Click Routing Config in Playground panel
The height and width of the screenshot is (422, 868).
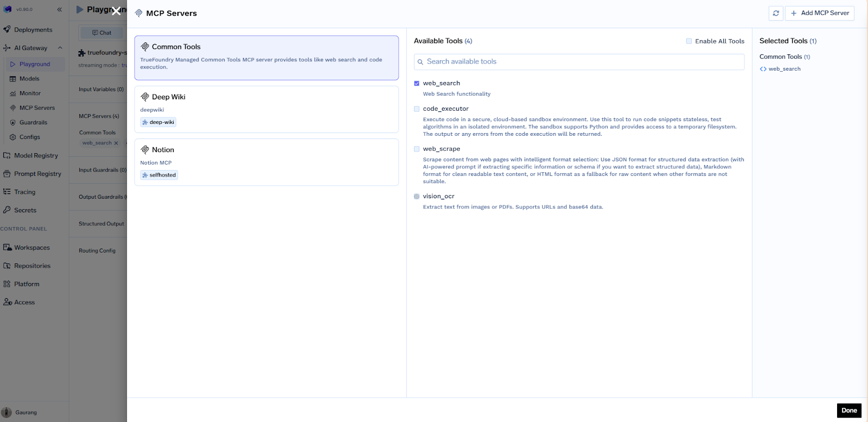point(97,250)
